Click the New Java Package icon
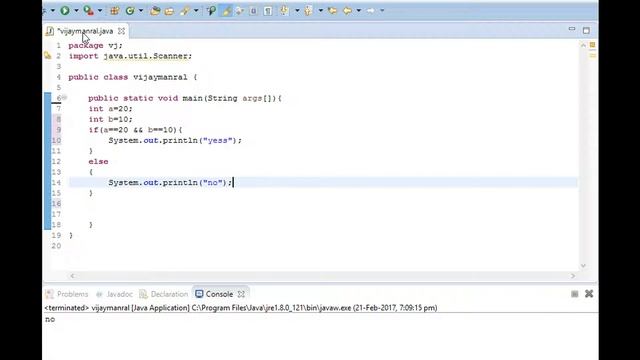 115,11
